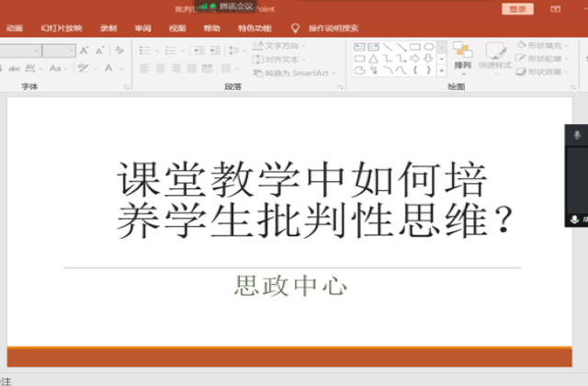Select the oval shape in the gallery
588x386 pixels.
[x=428, y=46]
